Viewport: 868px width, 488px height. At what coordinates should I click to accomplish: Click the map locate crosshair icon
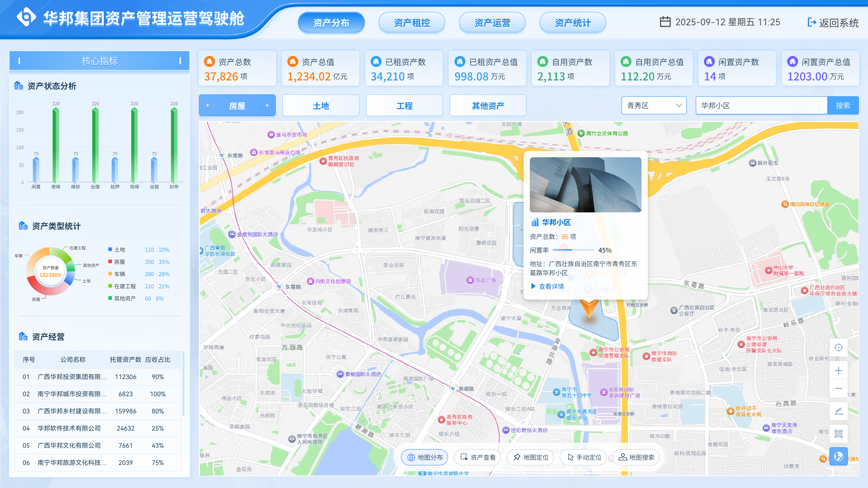pos(838,347)
